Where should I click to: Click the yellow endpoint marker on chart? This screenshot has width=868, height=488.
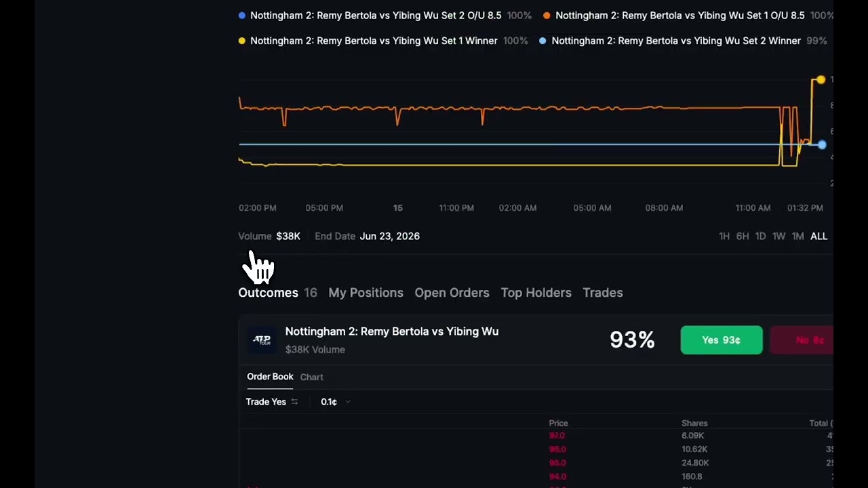pos(821,80)
